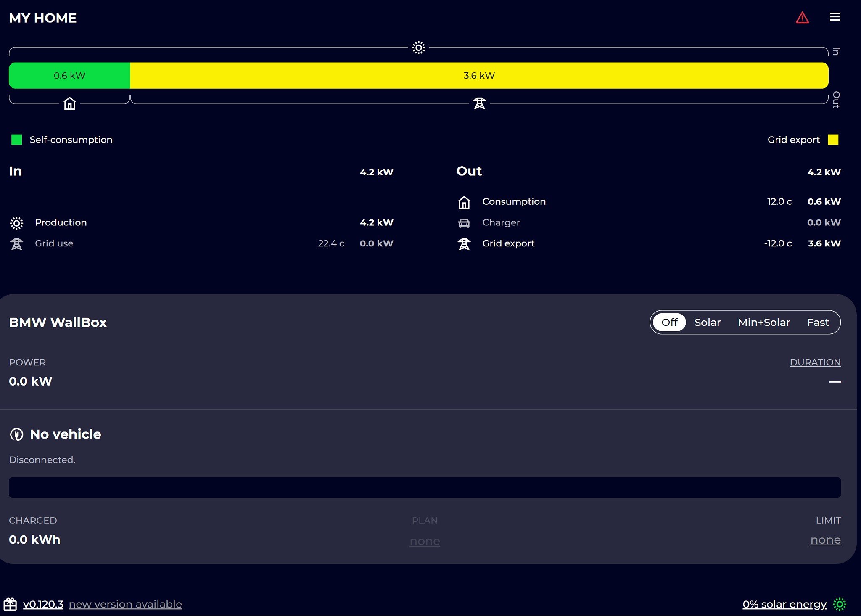
Task: Set charging mode to Off
Action: click(669, 323)
